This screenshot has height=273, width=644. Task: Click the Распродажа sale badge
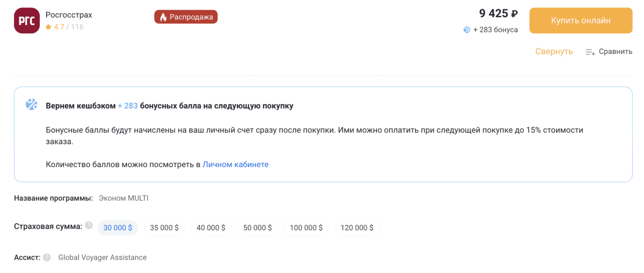coord(186,17)
